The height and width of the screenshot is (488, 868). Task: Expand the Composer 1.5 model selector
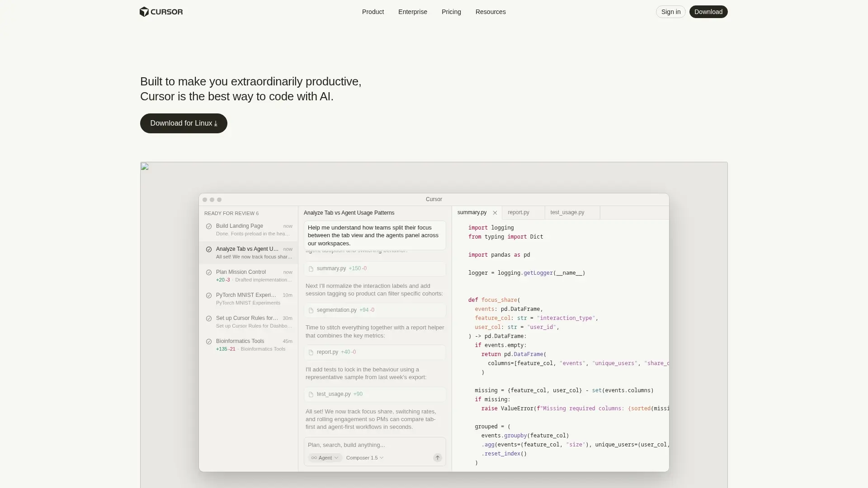(x=365, y=458)
